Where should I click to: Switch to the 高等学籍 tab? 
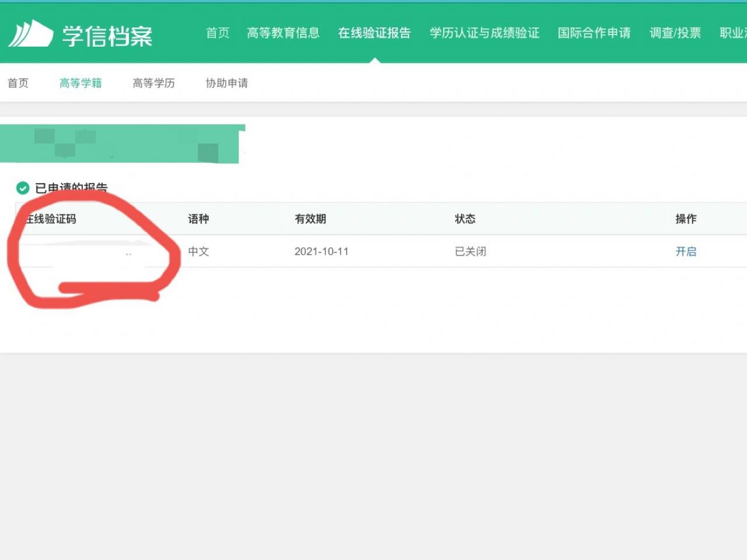click(x=81, y=83)
